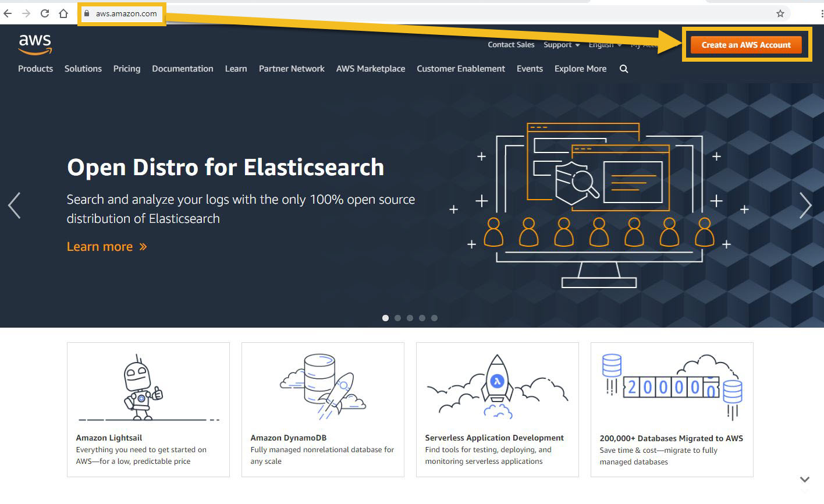The height and width of the screenshot is (504, 824).
Task: Open the Events menu item
Action: [530, 69]
